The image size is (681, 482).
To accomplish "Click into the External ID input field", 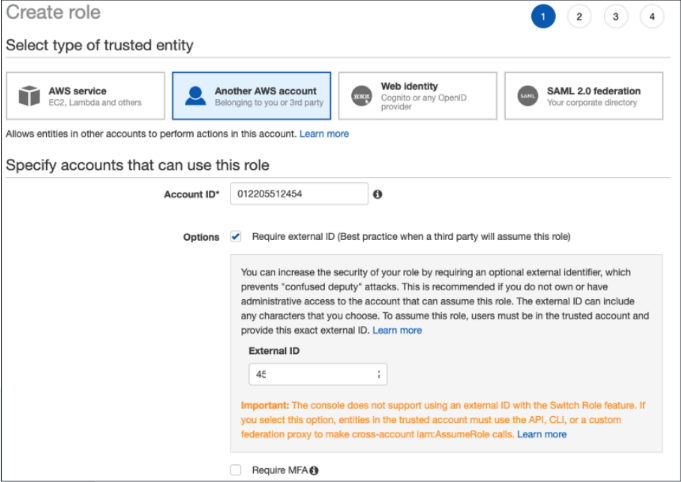I will 318,374.
